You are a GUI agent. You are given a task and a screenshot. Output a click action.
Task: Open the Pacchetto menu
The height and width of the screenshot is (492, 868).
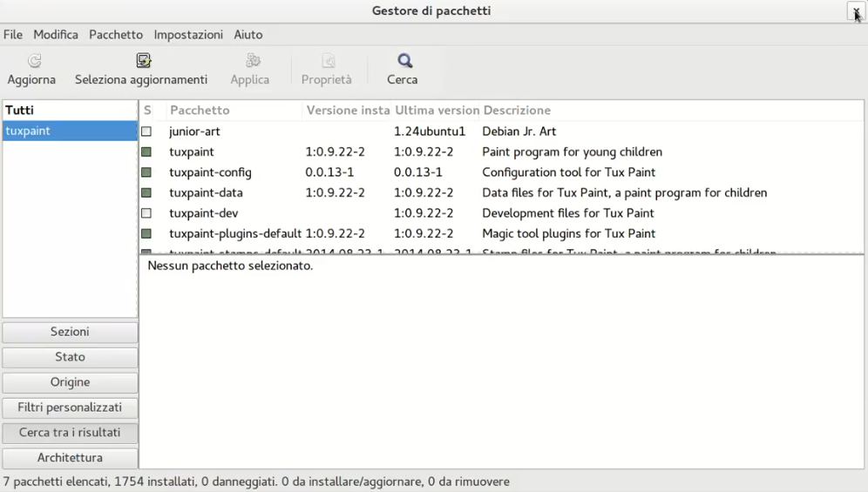pos(115,35)
